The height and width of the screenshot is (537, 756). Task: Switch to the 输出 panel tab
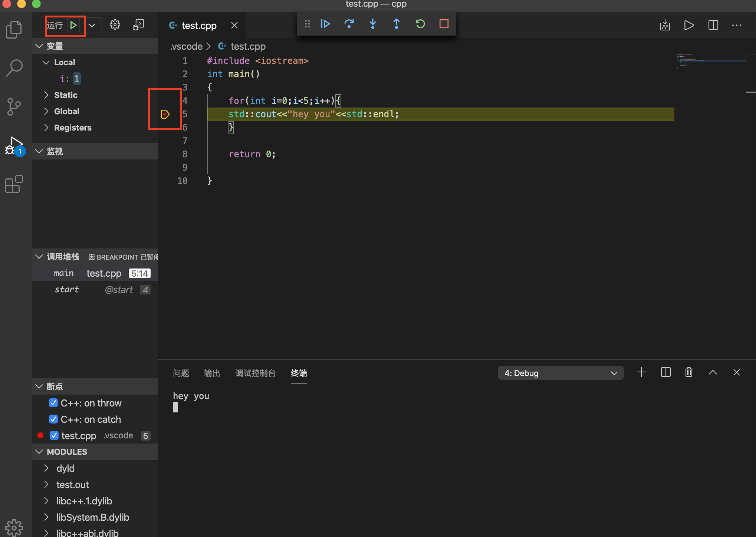point(212,373)
